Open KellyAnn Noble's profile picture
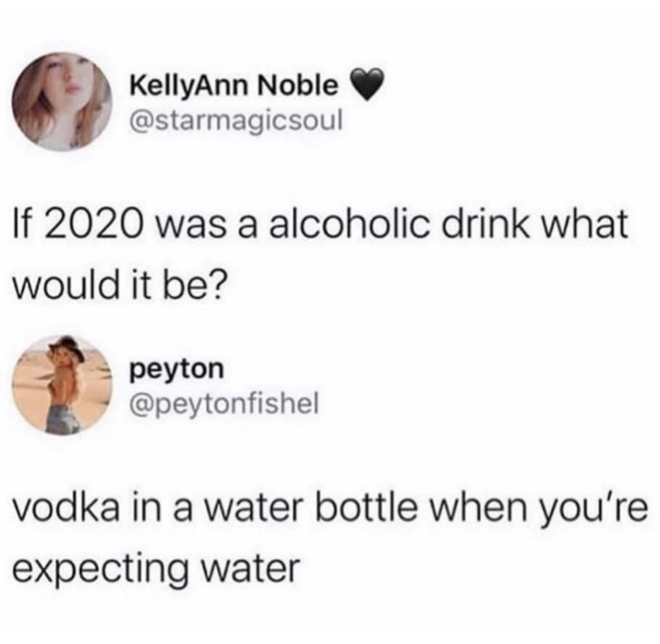The image size is (660, 644). pos(62,101)
